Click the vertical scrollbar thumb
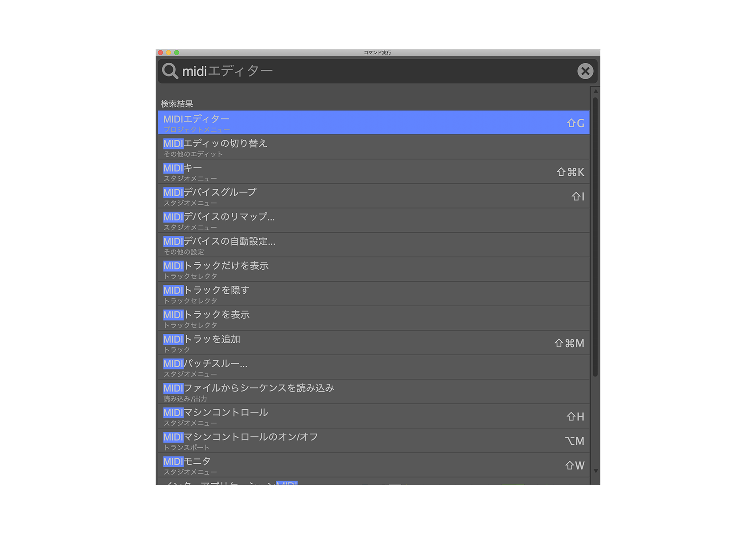Image resolution: width=756 pixels, height=534 pixels. pos(595,237)
